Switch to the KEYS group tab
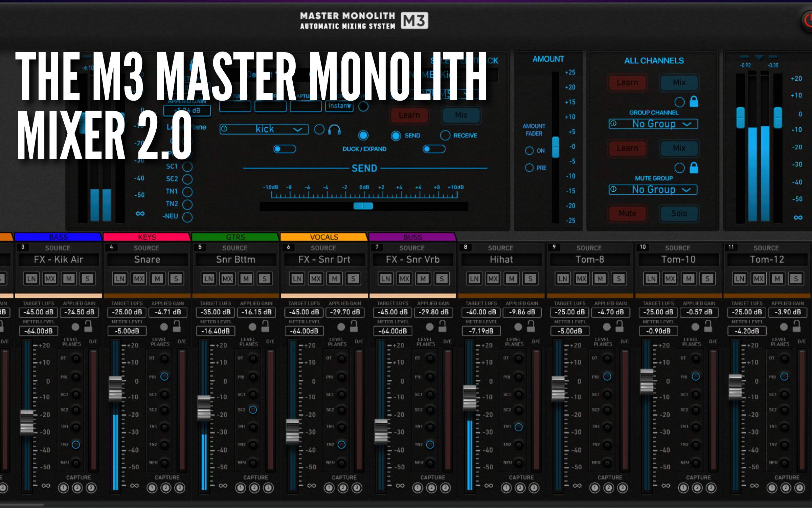Screen dimensions: 812x508 147,237
